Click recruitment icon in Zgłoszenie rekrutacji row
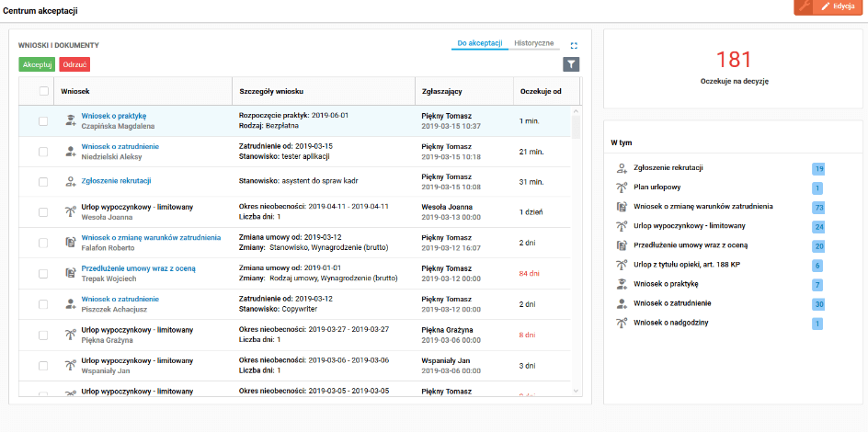The height and width of the screenshot is (432, 868). pyautogui.click(x=70, y=181)
